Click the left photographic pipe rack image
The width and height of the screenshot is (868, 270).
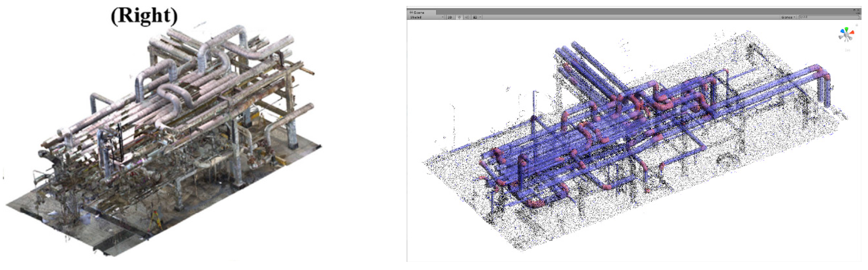click(x=162, y=135)
